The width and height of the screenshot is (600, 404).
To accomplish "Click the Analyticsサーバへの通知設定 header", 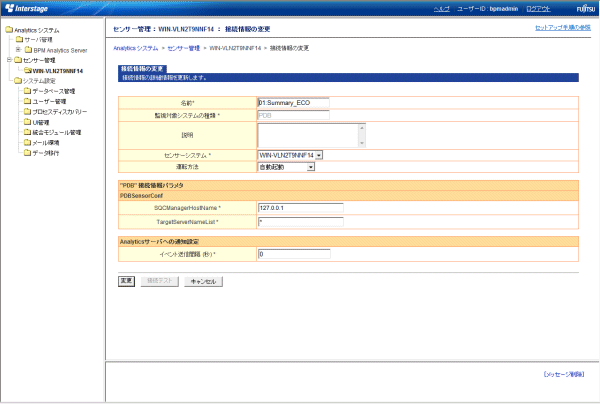I will pyautogui.click(x=348, y=242).
